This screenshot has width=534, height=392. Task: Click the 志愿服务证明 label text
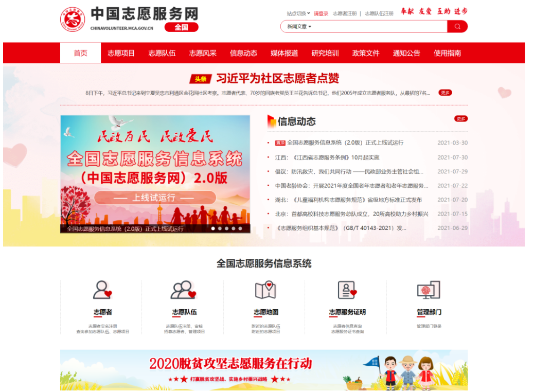(347, 312)
